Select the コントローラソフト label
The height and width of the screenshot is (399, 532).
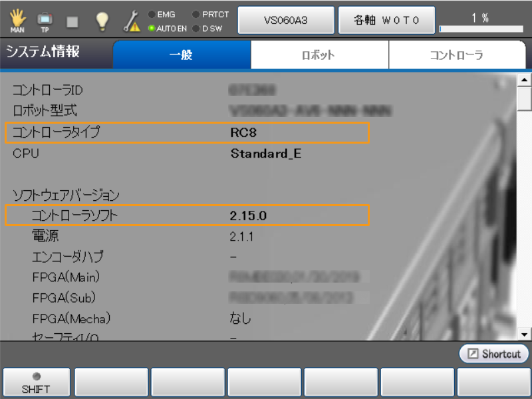74,215
